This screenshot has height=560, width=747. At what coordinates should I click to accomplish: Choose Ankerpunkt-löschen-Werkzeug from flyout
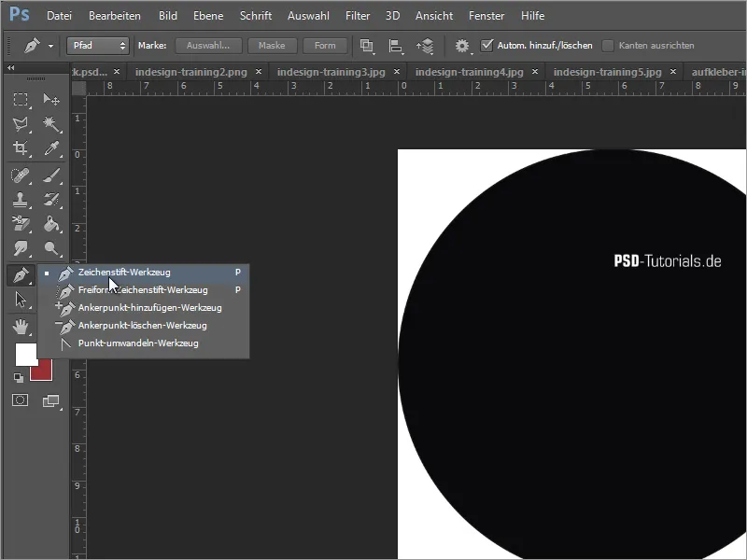point(144,325)
